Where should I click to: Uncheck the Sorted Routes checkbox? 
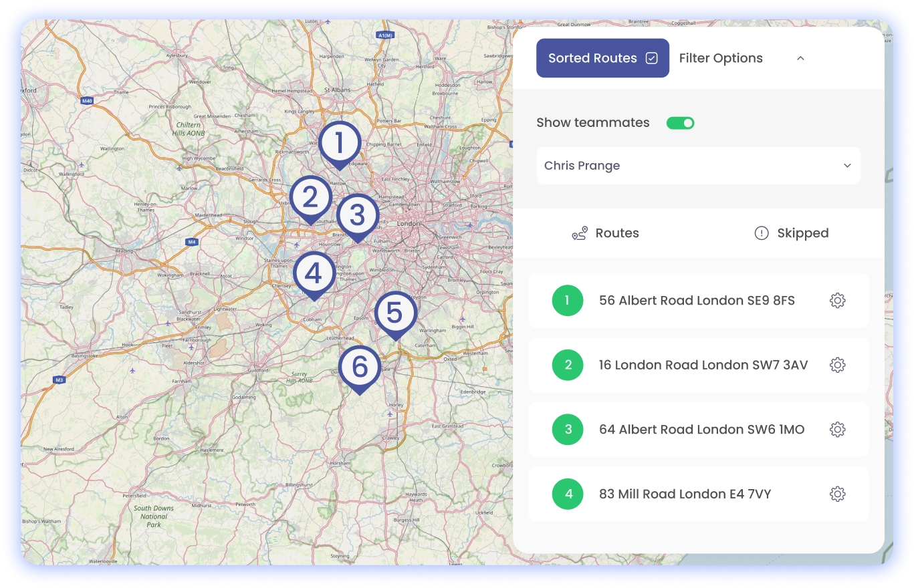tap(652, 58)
